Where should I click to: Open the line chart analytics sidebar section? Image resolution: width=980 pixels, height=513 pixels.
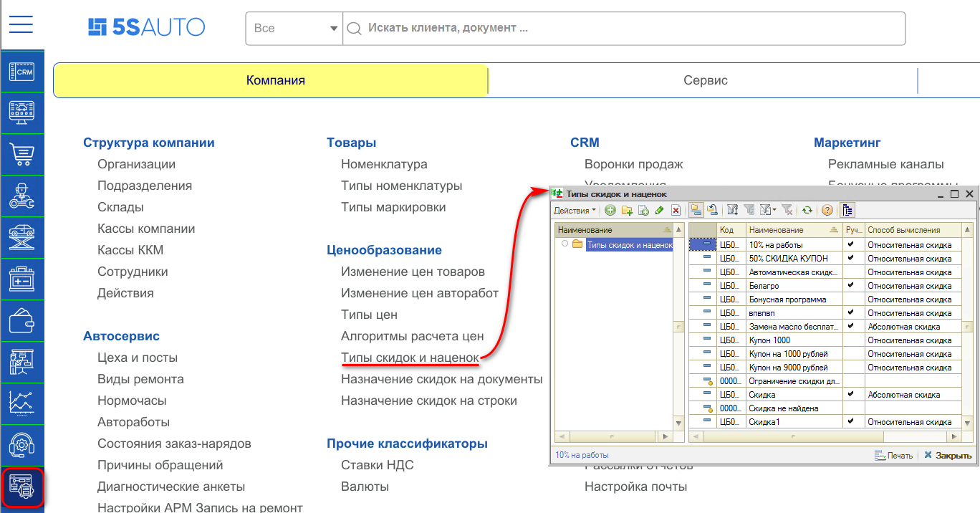pyautogui.click(x=22, y=403)
